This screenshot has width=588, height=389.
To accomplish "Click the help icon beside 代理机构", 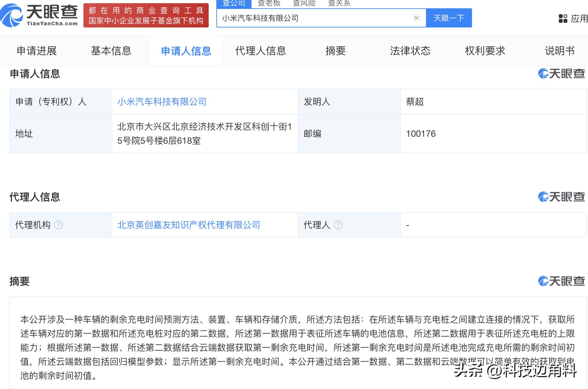I will click(x=58, y=225).
